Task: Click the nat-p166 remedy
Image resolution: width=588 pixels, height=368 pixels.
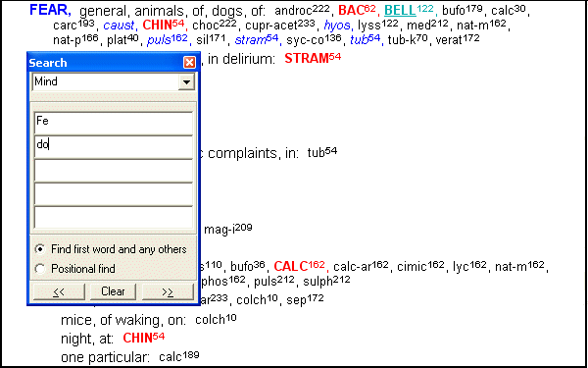Action: click(x=75, y=39)
